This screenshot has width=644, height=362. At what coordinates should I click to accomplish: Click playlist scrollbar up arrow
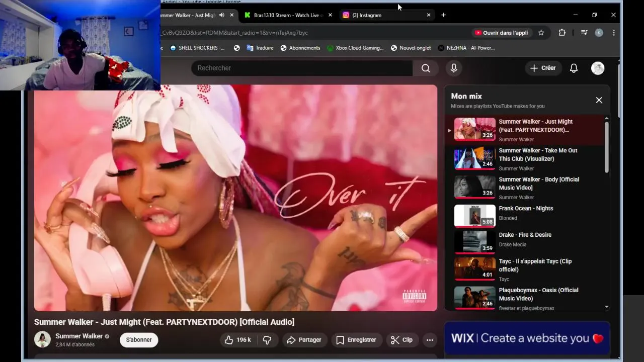tap(606, 118)
